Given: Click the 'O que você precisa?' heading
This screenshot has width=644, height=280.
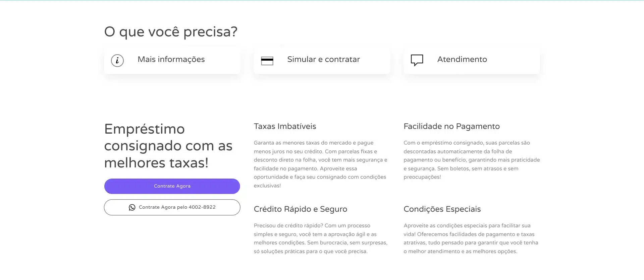Looking at the screenshot, I should tap(171, 32).
